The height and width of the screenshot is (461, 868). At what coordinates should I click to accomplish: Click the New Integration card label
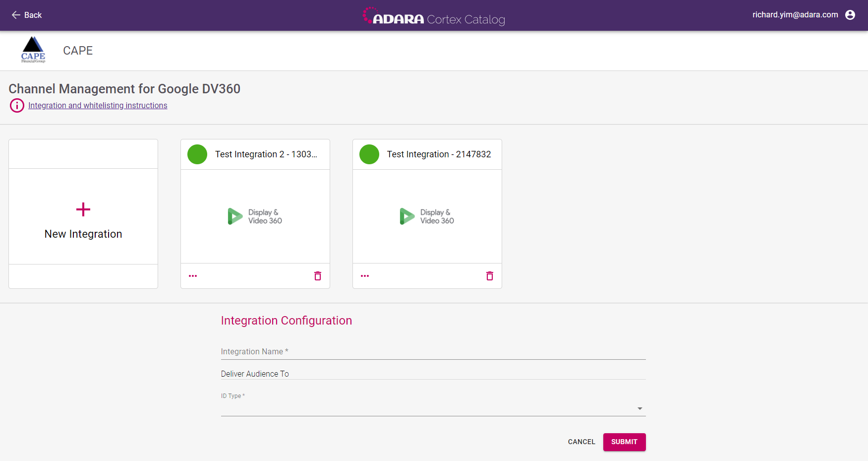click(83, 234)
